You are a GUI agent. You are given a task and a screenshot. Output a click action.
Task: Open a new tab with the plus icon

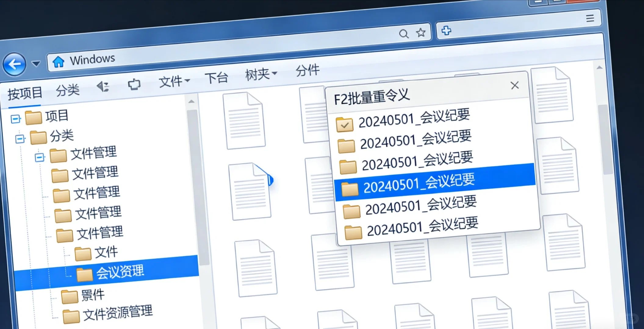click(446, 30)
